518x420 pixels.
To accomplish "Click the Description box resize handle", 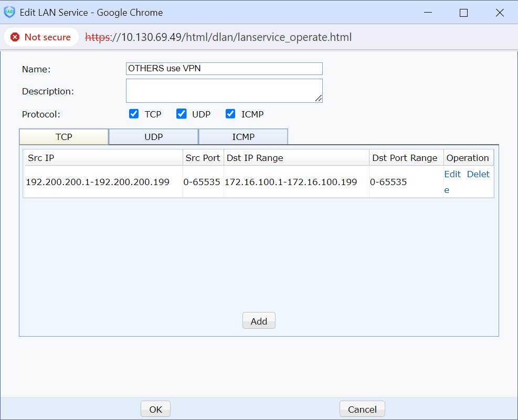I will coord(319,99).
